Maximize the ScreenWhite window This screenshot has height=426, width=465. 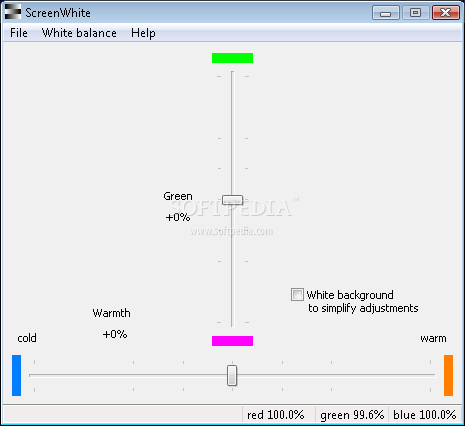(415, 13)
